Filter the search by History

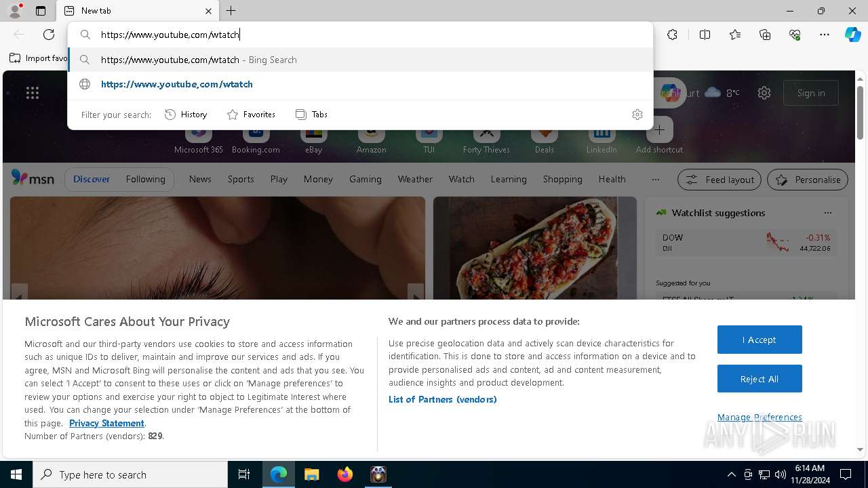tap(186, 115)
